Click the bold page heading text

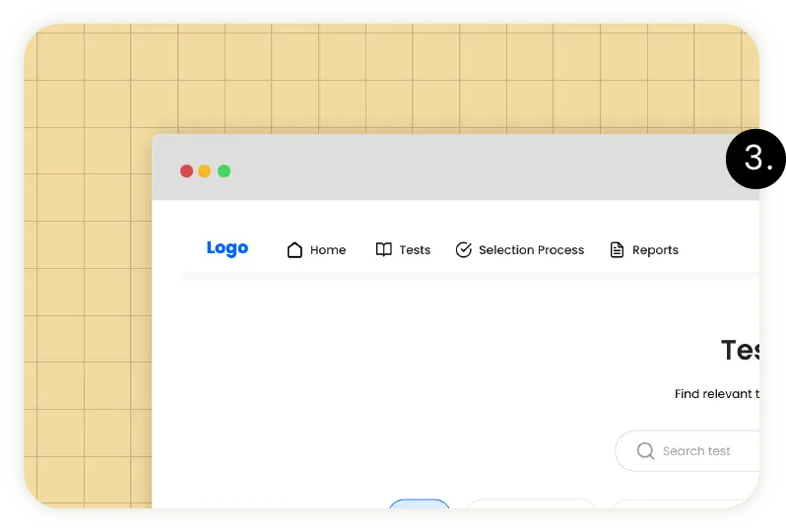pyautogui.click(x=740, y=350)
